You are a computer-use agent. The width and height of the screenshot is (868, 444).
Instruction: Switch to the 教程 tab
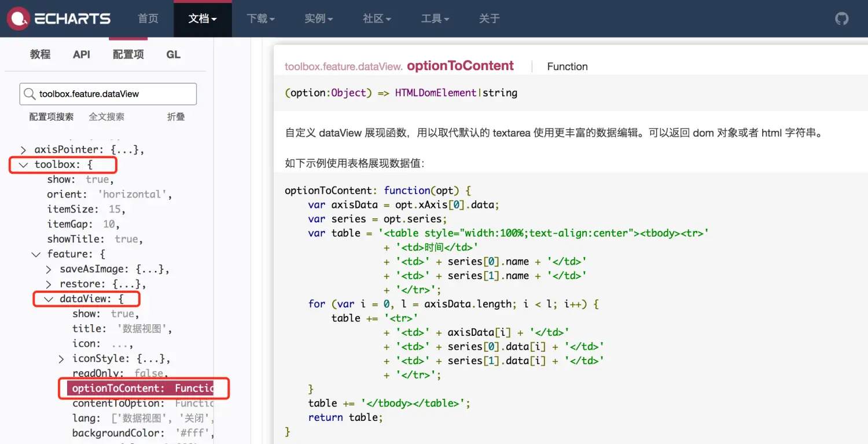[x=40, y=54]
